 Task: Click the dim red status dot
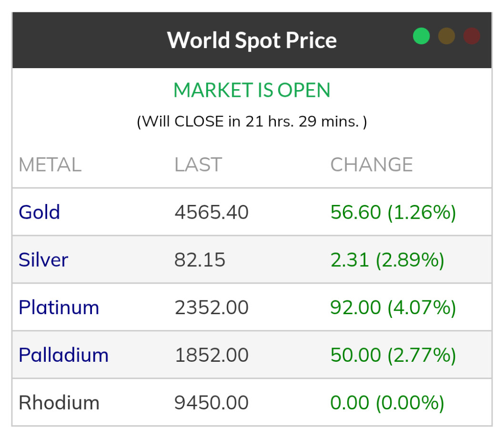point(472,36)
